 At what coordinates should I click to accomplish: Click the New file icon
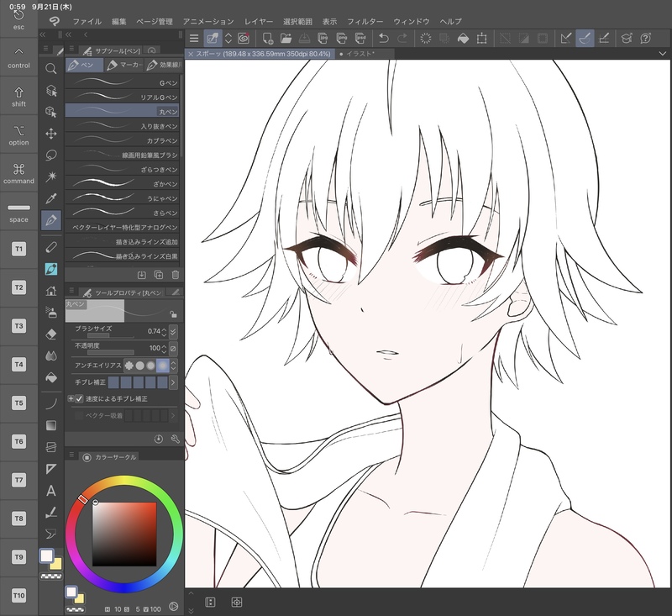[x=268, y=39]
